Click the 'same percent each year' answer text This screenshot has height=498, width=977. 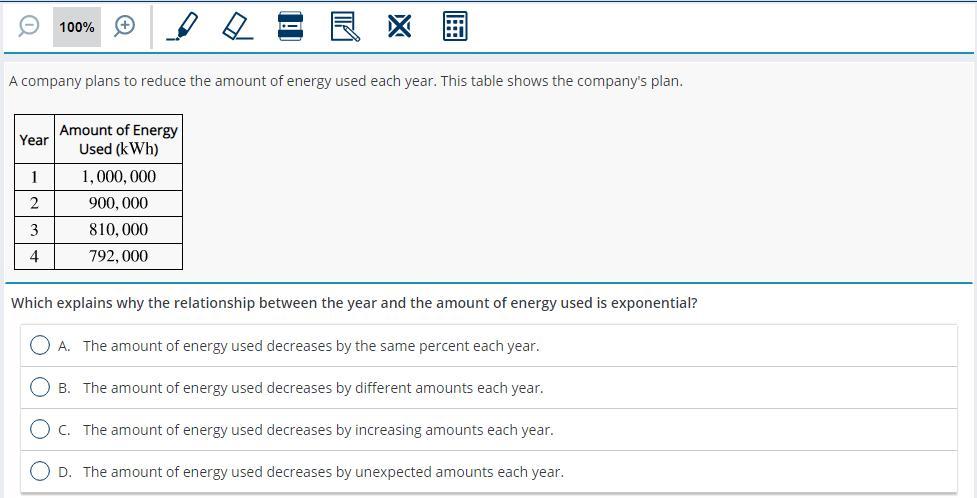310,346
